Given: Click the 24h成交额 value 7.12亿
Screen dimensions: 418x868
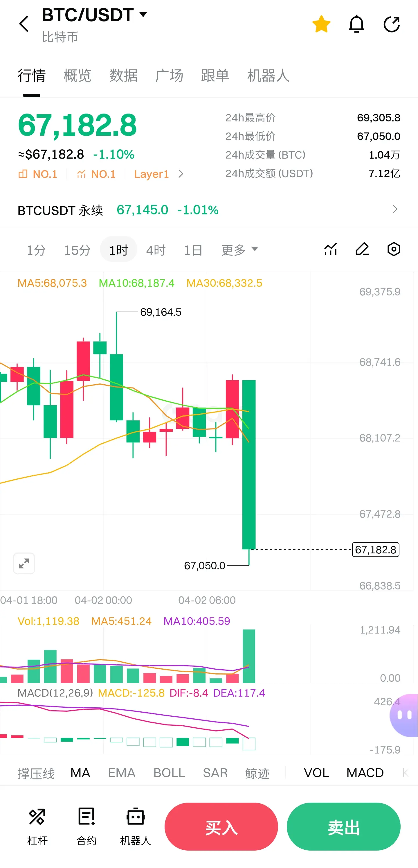Looking at the screenshot, I should 384,173.
